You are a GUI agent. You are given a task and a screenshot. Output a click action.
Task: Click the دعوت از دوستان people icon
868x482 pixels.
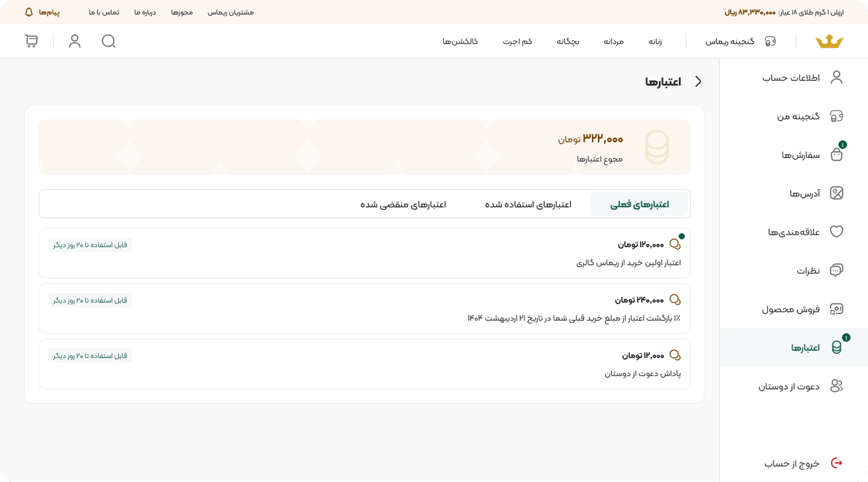tap(836, 386)
